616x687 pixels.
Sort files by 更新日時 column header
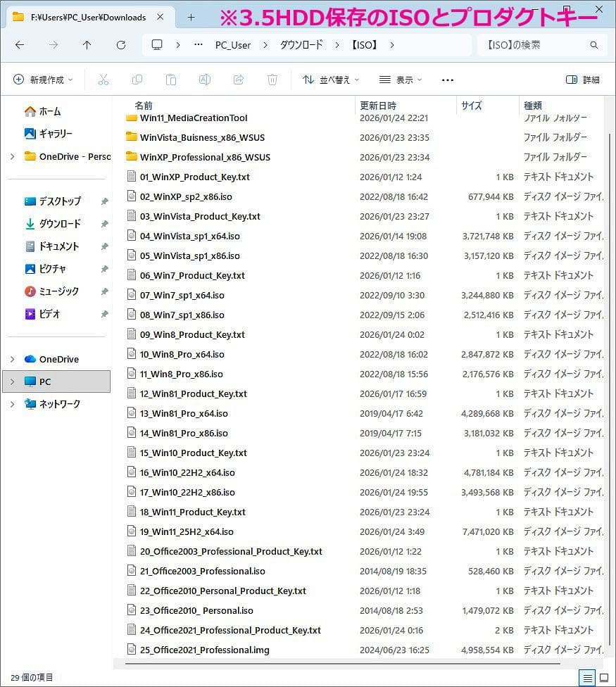(379, 106)
